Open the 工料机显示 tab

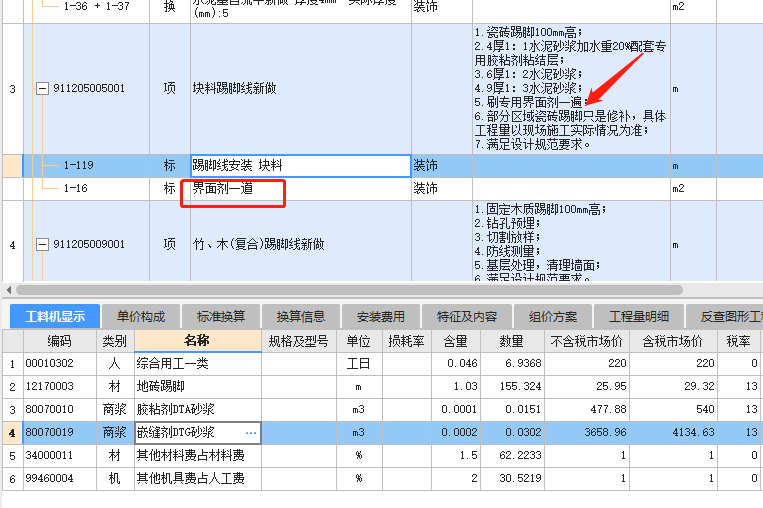click(55, 317)
